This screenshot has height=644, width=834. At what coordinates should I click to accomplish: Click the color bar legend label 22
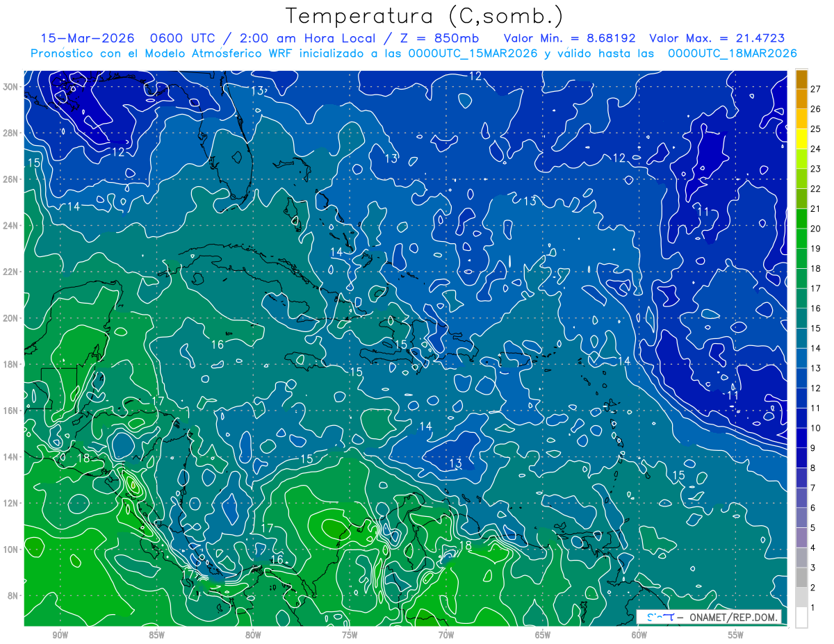[816, 189]
